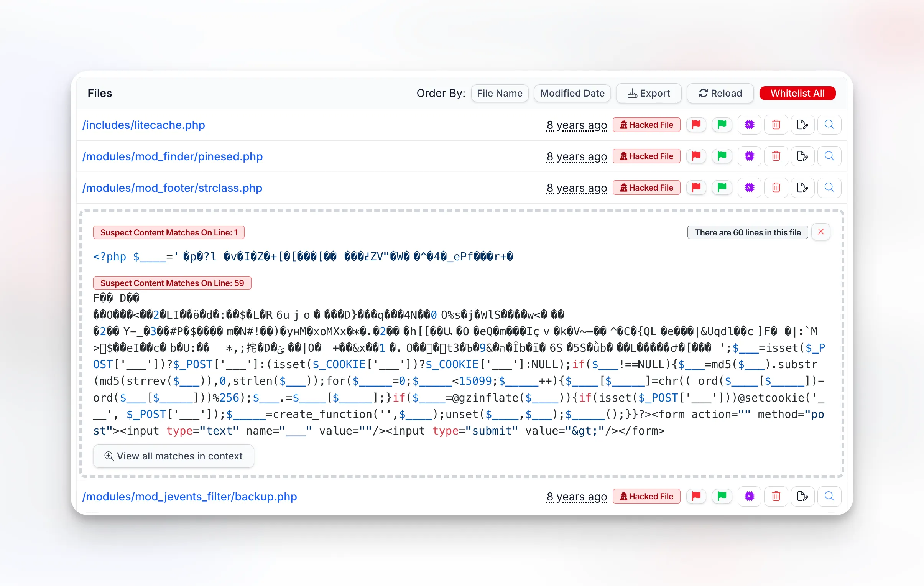Inspect strclass.php using the search icon
The width and height of the screenshot is (924, 586).
pos(829,187)
